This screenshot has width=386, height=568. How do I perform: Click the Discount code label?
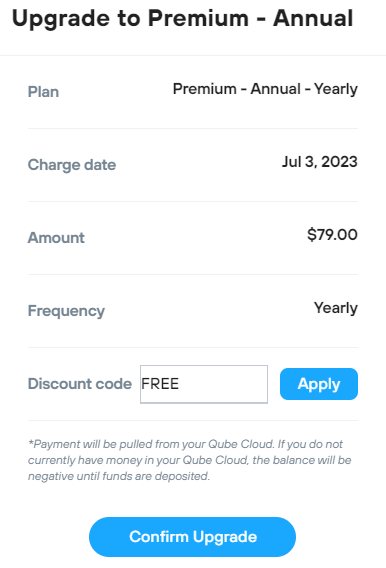click(x=80, y=384)
